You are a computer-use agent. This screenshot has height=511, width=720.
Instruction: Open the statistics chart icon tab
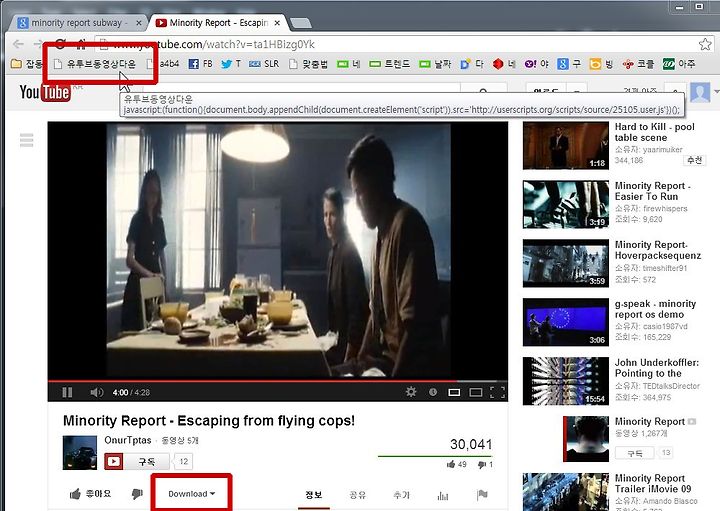tap(443, 495)
